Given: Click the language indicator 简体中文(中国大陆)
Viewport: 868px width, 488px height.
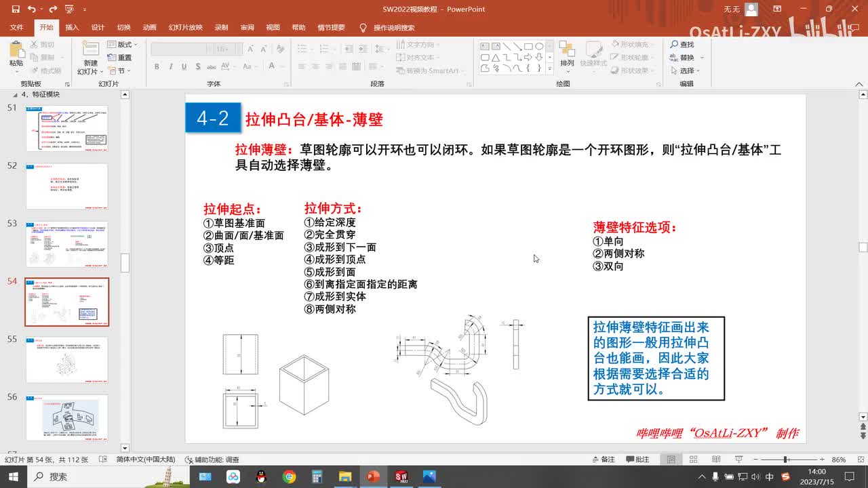Looking at the screenshot, I should pos(146,460).
